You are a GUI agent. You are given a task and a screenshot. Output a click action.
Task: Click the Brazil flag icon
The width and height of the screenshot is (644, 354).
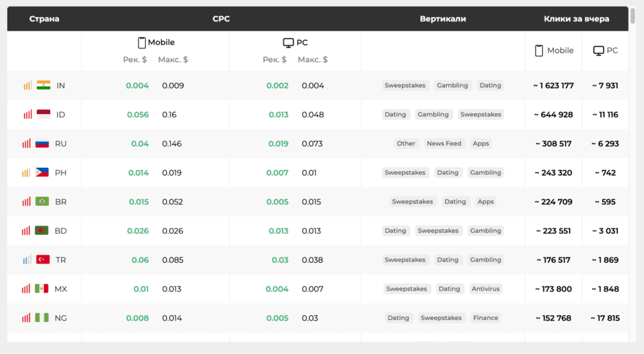42,202
